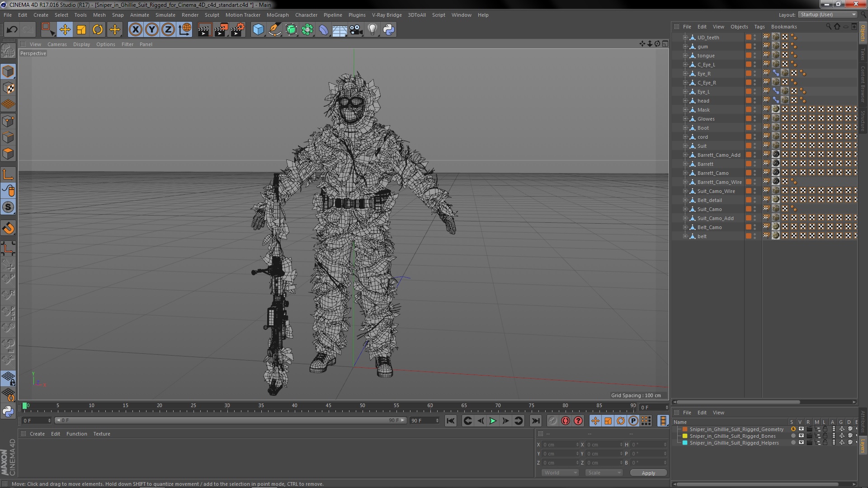Click the Undo arrow icon
Screen dimensions: 868x488
coord(12,30)
